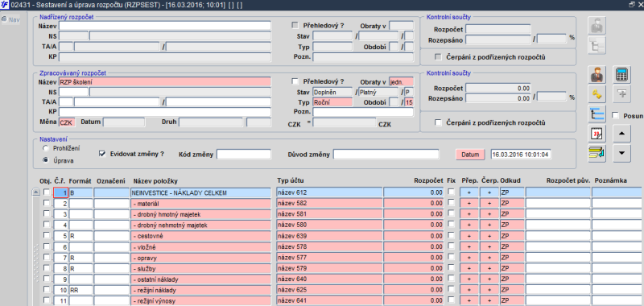This screenshot has width=644, height=306.
Task: Click account type cell 'název 578'
Action: [329, 247]
